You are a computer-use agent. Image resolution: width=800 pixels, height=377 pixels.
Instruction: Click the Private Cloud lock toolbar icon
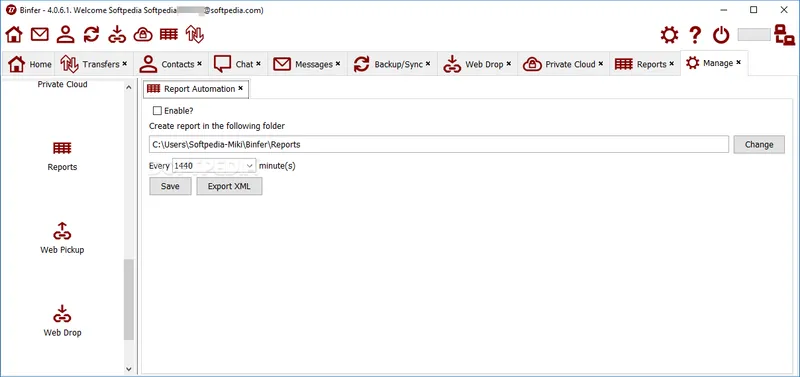click(x=143, y=35)
